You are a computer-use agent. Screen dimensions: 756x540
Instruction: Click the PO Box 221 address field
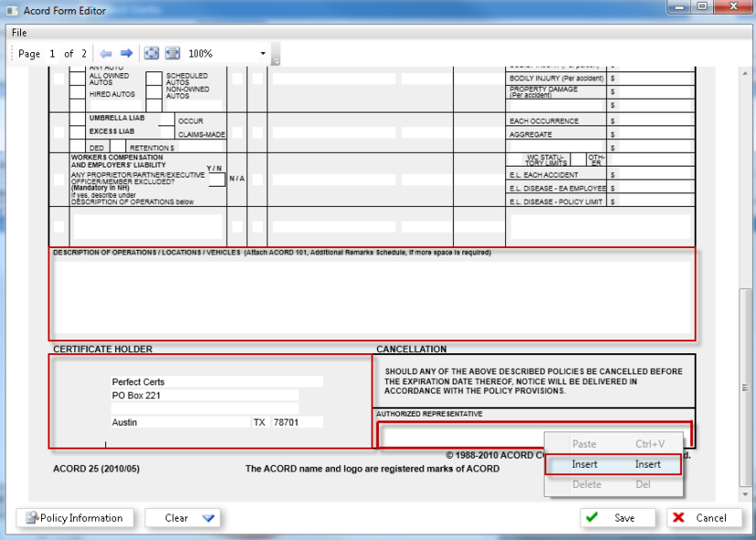click(x=204, y=395)
